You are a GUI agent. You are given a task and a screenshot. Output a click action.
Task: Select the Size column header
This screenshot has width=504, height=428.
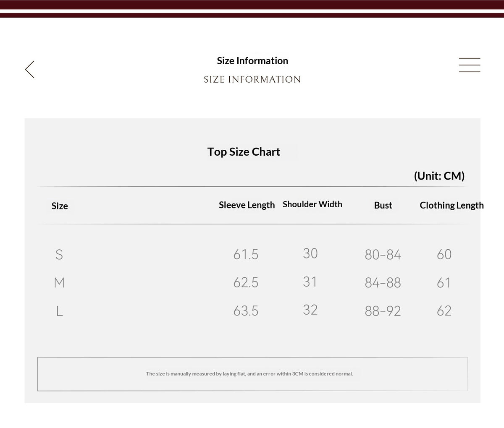(x=60, y=206)
